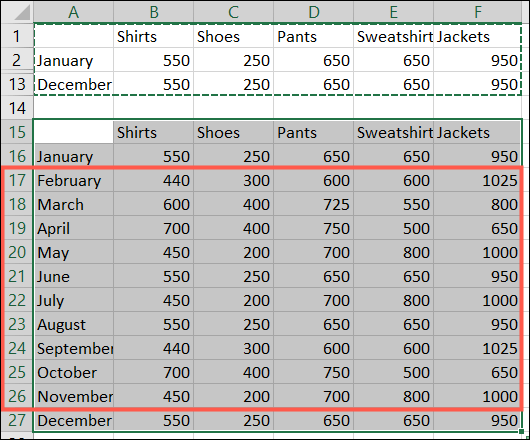Select column B header

153,12
